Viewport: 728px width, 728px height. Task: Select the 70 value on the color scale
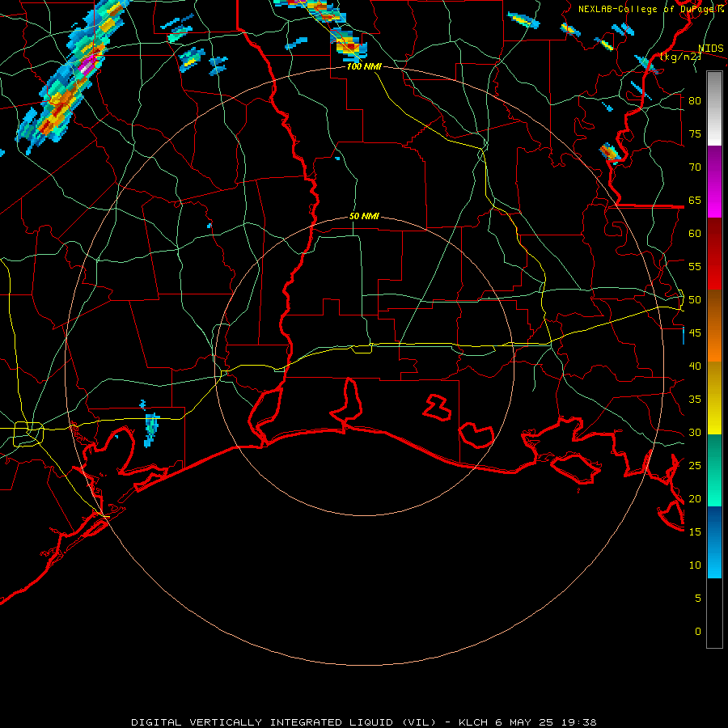695,167
